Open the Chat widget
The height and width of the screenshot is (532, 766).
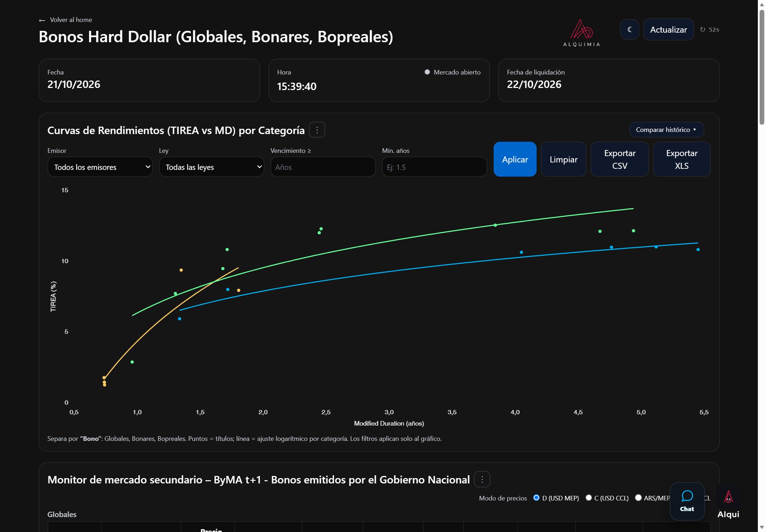687,501
